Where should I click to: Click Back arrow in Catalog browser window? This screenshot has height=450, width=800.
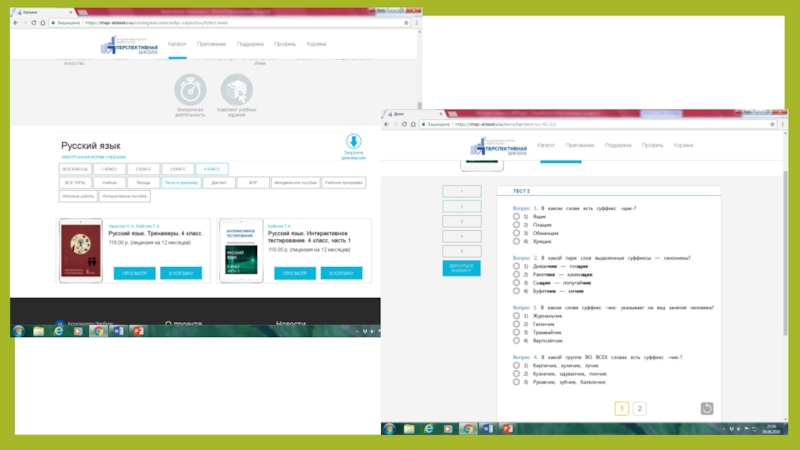[x=16, y=22]
